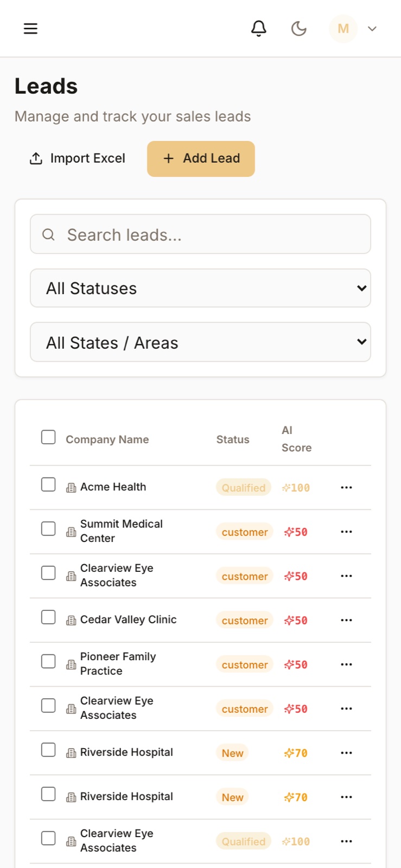Sort by the AI Score column header
401x868 pixels.
[296, 439]
